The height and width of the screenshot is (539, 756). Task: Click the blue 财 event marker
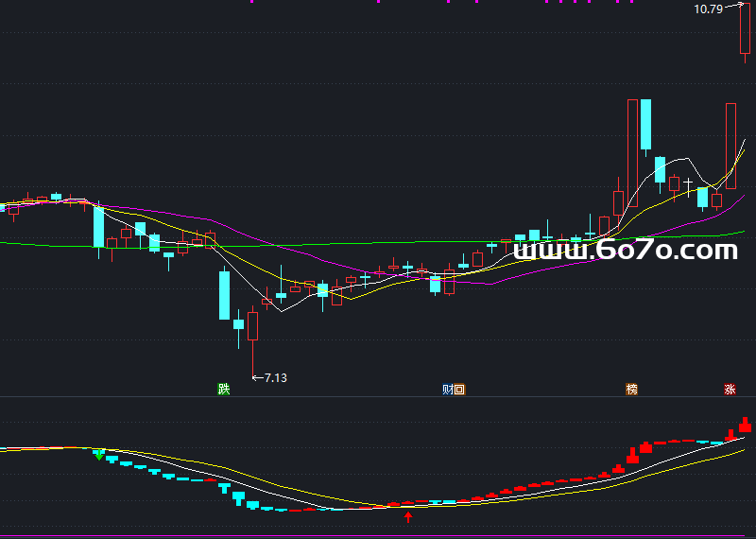pos(448,389)
